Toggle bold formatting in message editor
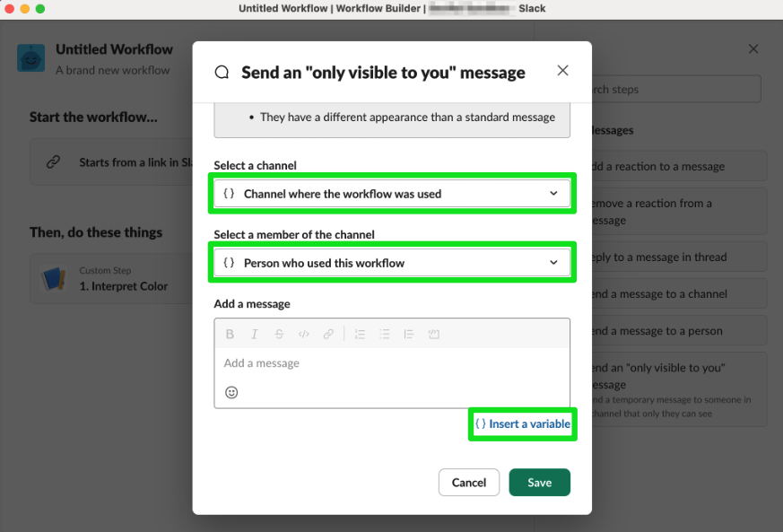This screenshot has width=783, height=532. [x=231, y=334]
